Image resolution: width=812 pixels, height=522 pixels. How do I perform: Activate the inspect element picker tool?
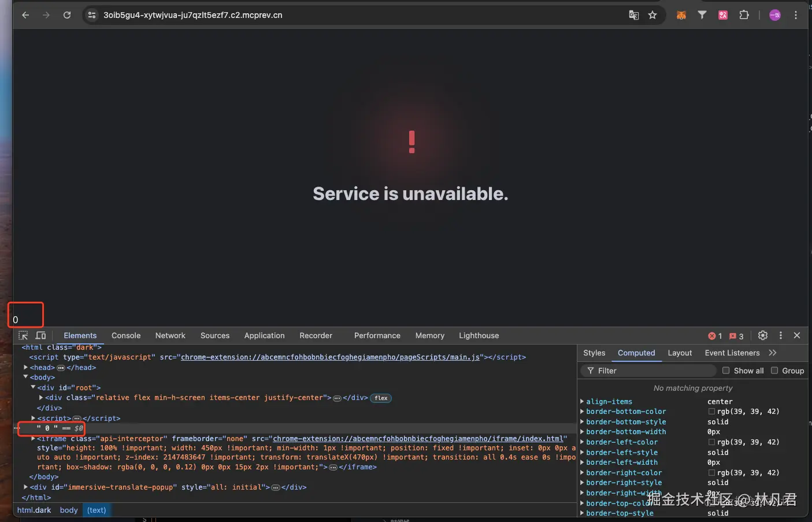coord(23,335)
